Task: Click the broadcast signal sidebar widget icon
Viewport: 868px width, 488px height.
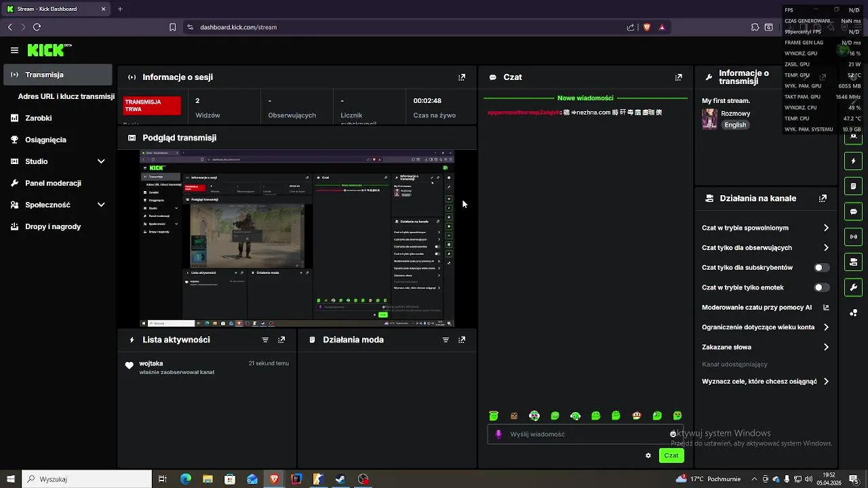Action: click(853, 237)
